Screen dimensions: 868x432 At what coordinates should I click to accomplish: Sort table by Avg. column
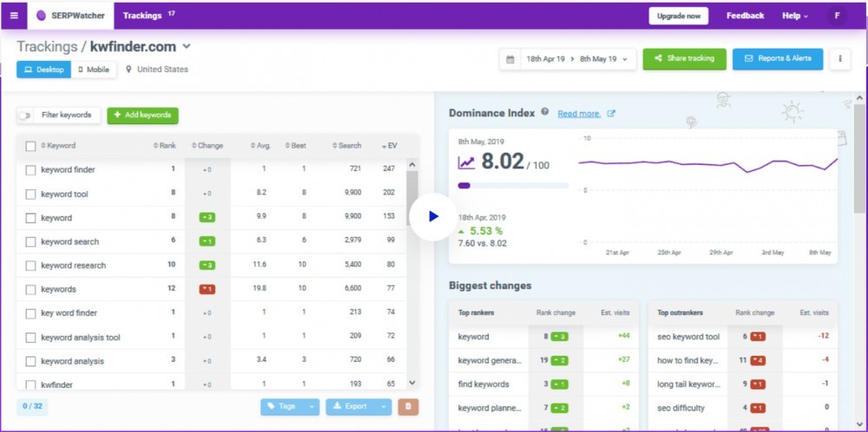point(260,146)
